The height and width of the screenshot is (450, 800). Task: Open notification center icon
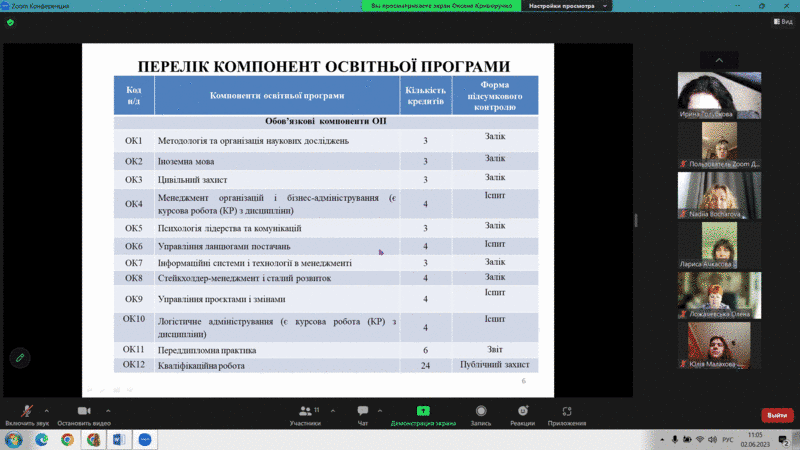click(783, 439)
